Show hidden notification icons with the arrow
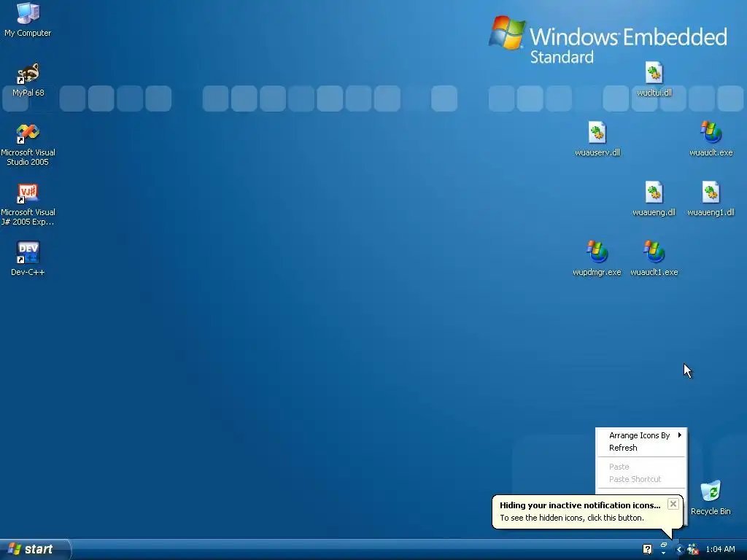The image size is (747, 560). [x=679, y=550]
